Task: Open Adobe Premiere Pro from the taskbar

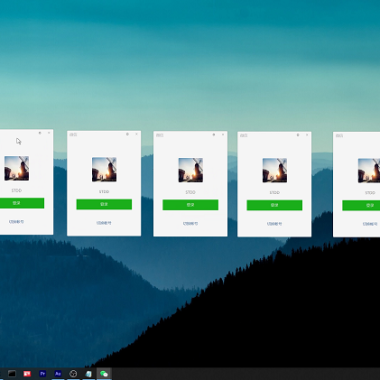Action: (x=43, y=374)
